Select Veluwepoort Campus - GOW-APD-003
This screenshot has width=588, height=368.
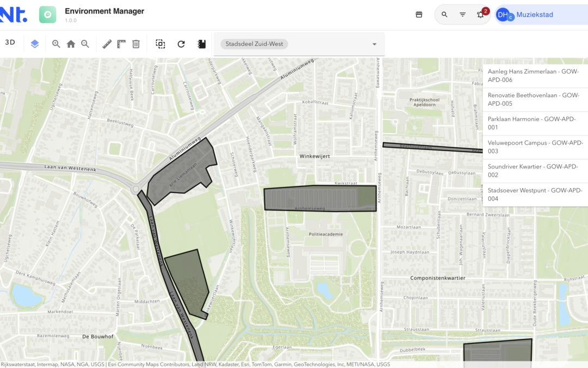pos(535,147)
